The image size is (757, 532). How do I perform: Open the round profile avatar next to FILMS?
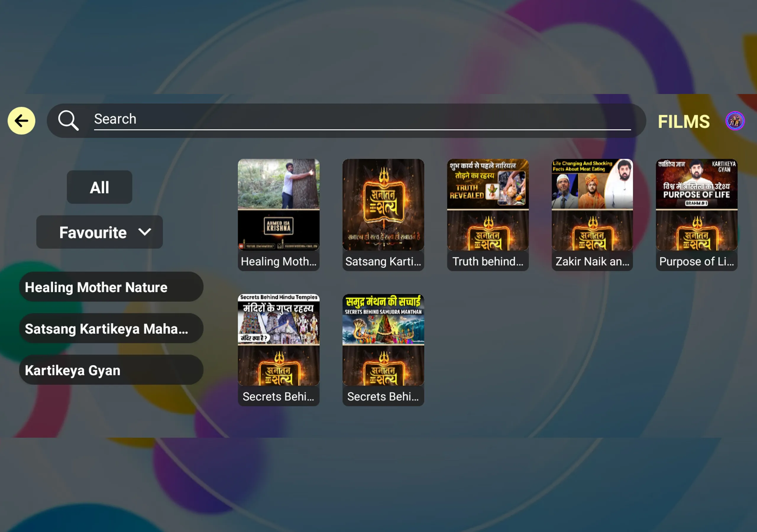click(x=735, y=121)
